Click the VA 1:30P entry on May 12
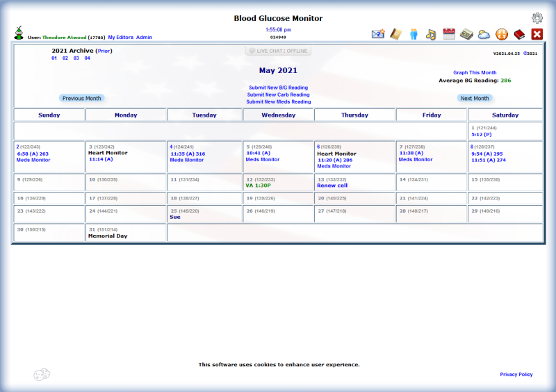The width and height of the screenshot is (556, 392). 258,186
